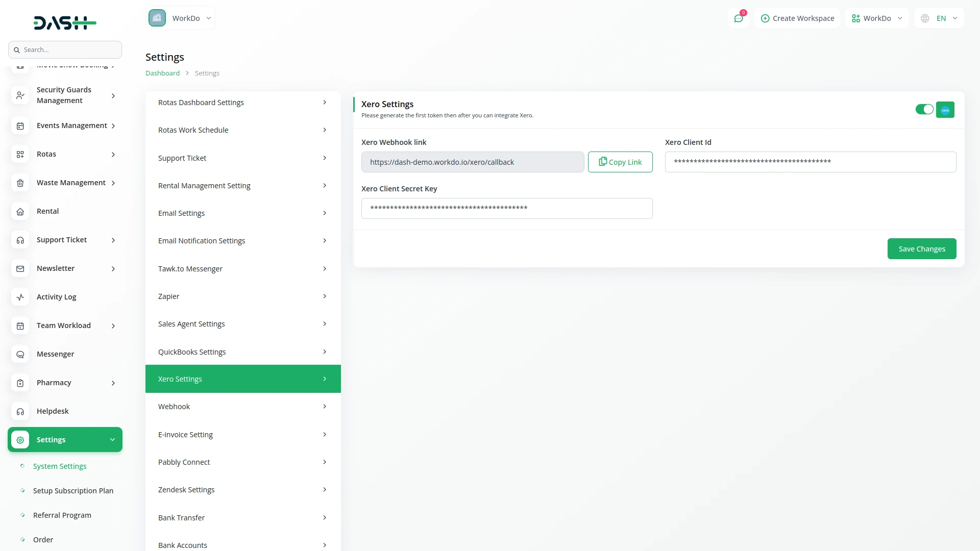This screenshot has width=980, height=551.
Task: Click the Xero Client Id field
Action: coord(811,162)
